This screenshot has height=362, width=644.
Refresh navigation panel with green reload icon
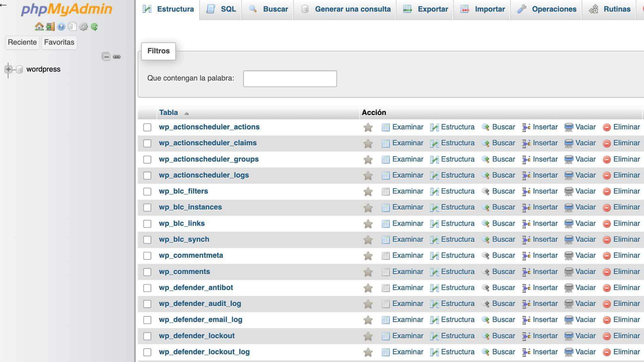coord(95,26)
